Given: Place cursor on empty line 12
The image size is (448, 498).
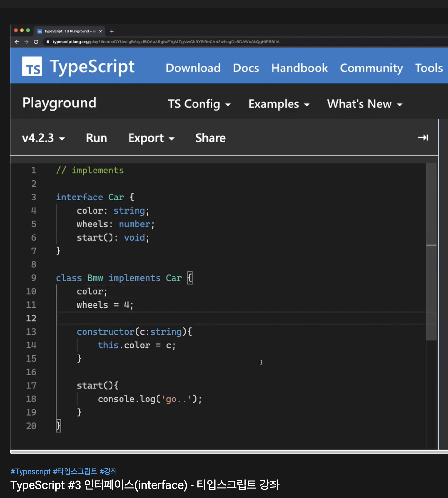Looking at the screenshot, I should click(241, 318).
